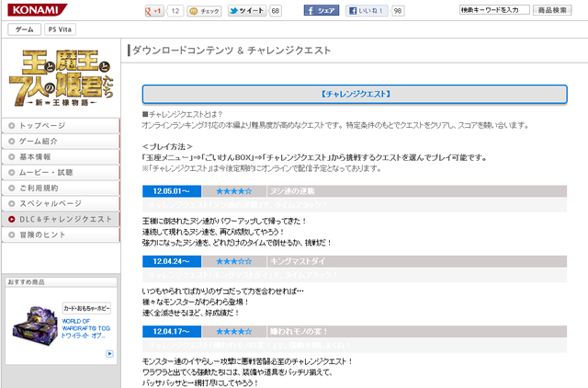Open the WORLD OF WARCRAFT® TCG product link
The height and width of the screenshot is (388, 588).
[x=85, y=328]
